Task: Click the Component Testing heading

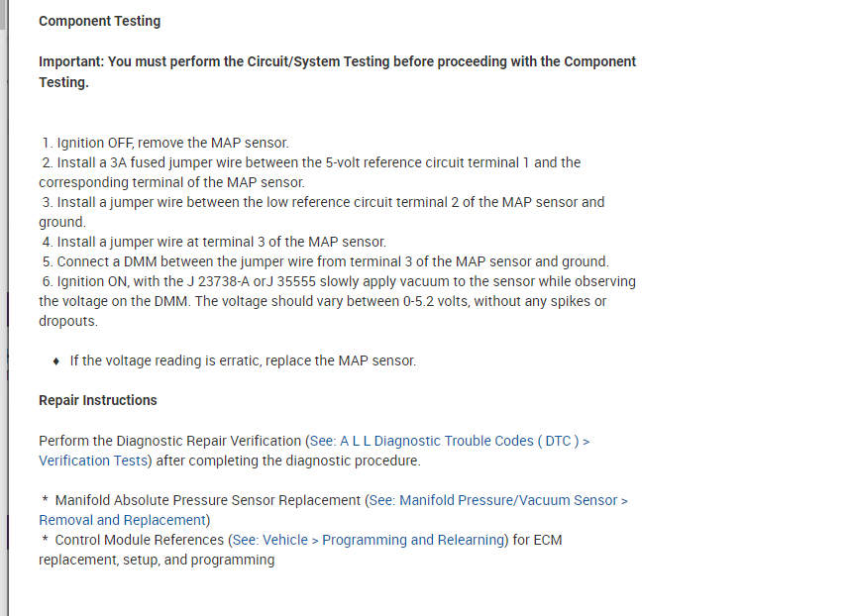Action: coord(99,21)
